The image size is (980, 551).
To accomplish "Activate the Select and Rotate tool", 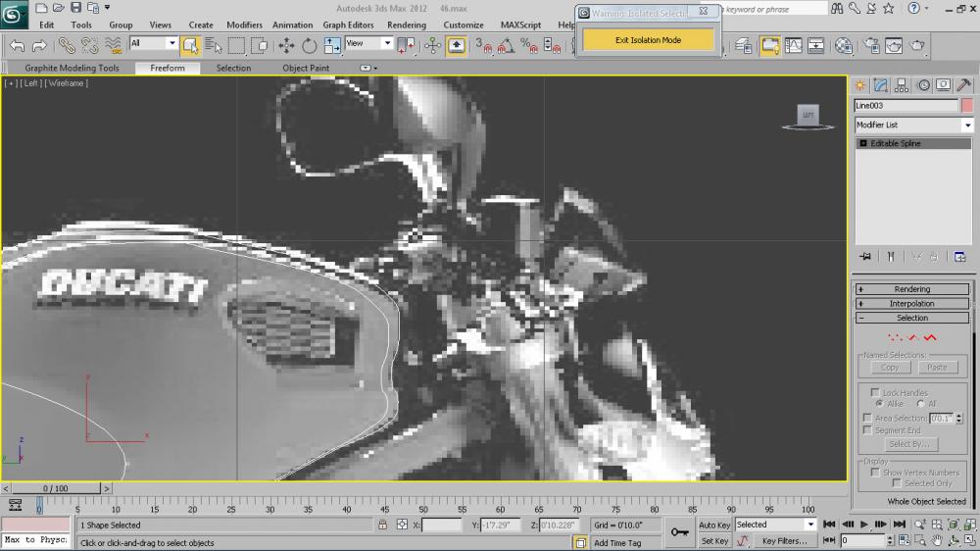I will (x=310, y=45).
